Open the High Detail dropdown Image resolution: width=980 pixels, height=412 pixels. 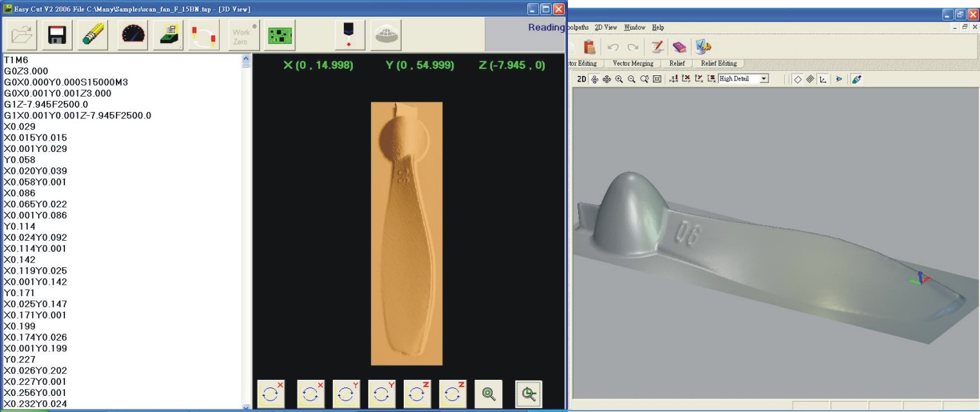coord(764,79)
